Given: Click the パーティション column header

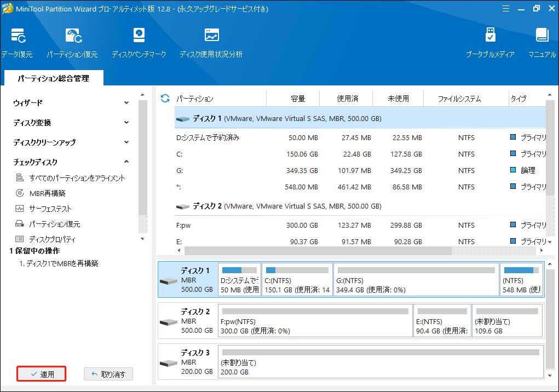Looking at the screenshot, I should [x=220, y=99].
